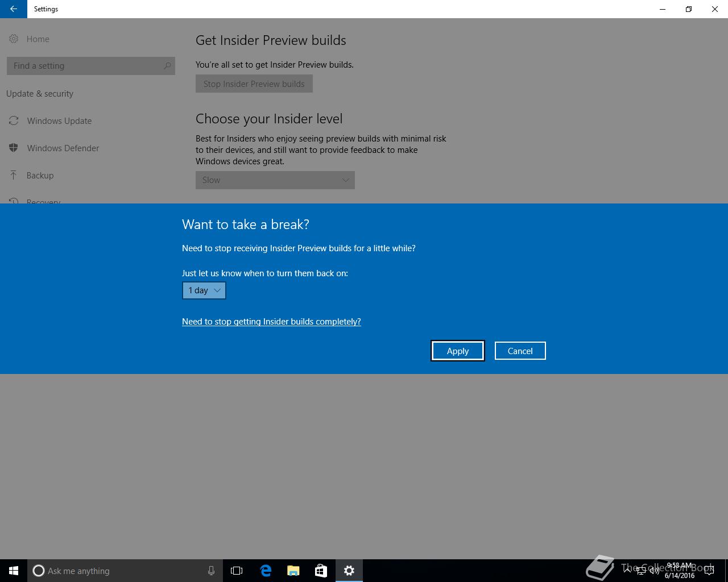Open Task View from taskbar
Screen dimensions: 728x582
coord(237,571)
